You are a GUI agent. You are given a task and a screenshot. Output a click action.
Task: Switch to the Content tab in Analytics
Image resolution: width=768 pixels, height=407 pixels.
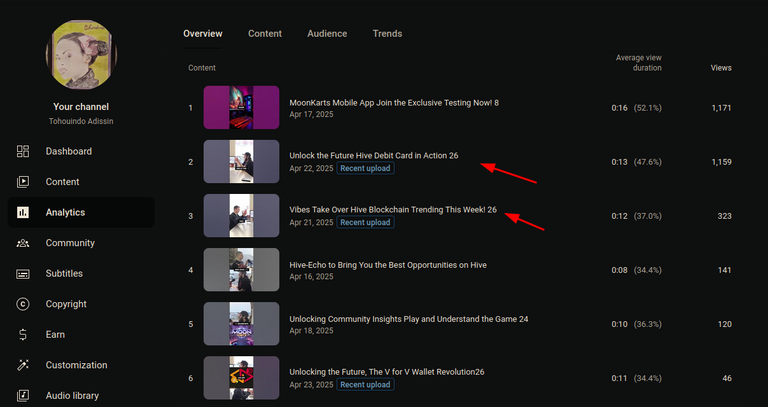coord(265,34)
